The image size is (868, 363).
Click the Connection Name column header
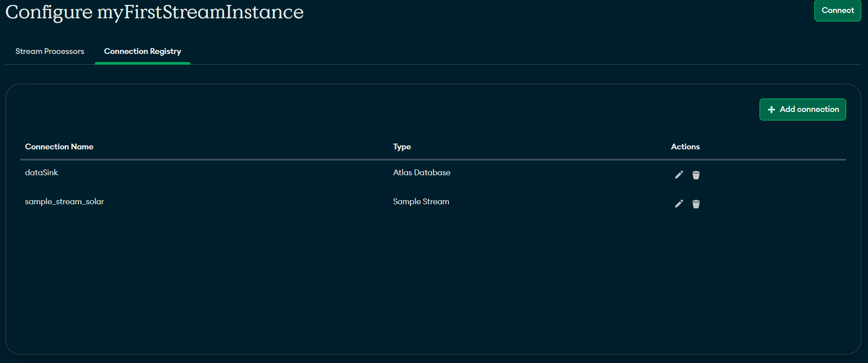coord(59,147)
